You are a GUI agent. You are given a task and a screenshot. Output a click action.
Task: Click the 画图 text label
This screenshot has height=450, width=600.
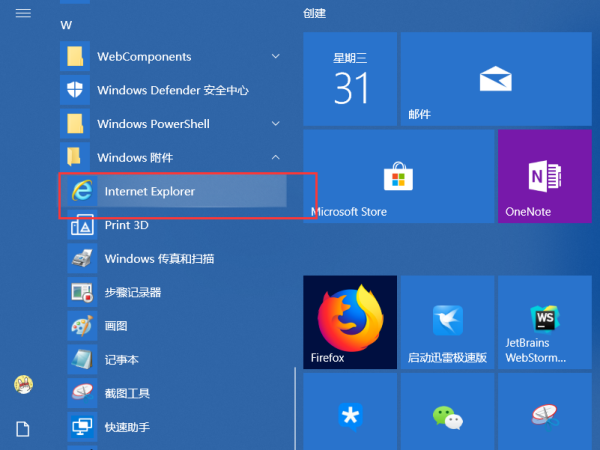pos(116,326)
